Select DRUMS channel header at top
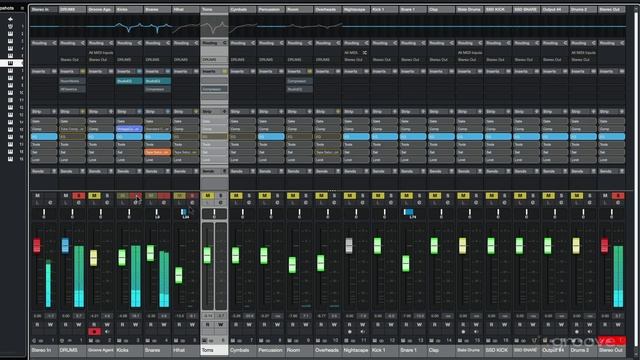Viewport: 640px width, 360px height. click(72, 9)
